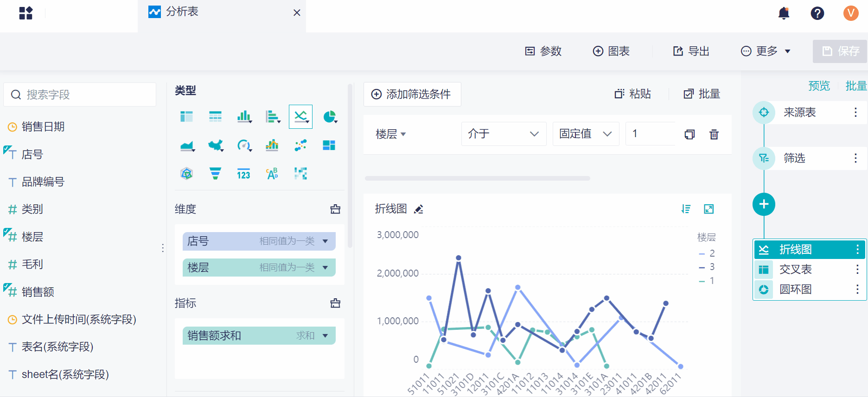The height and width of the screenshot is (397, 868).
Task: Select the map chart type icon
Action: pos(216,146)
